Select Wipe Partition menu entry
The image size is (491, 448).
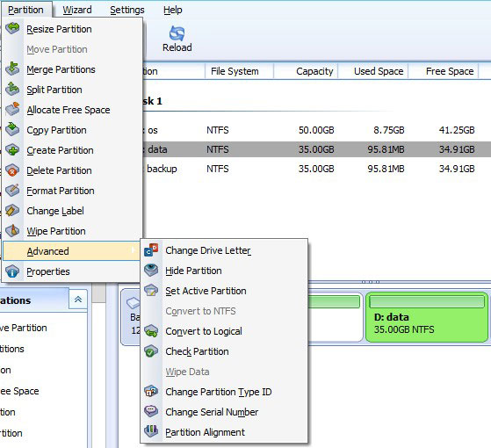pyautogui.click(x=73, y=231)
